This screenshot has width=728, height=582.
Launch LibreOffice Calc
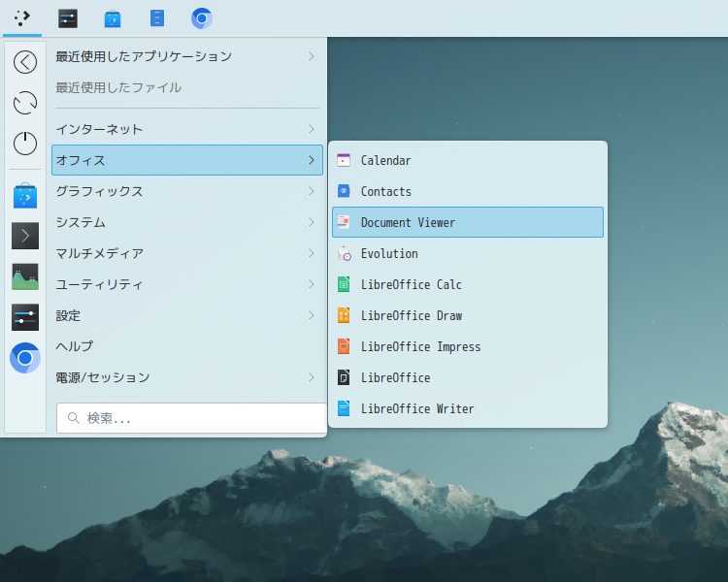coord(411,284)
